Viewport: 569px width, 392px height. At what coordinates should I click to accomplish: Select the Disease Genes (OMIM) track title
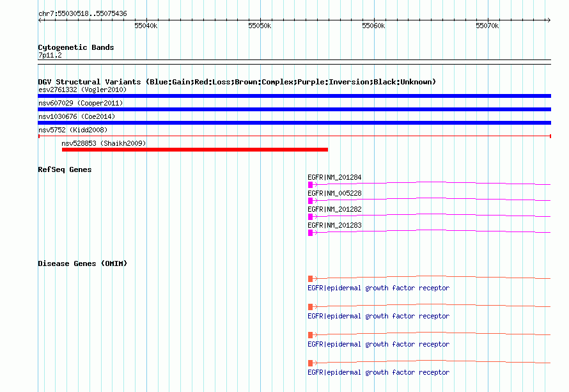point(82,263)
